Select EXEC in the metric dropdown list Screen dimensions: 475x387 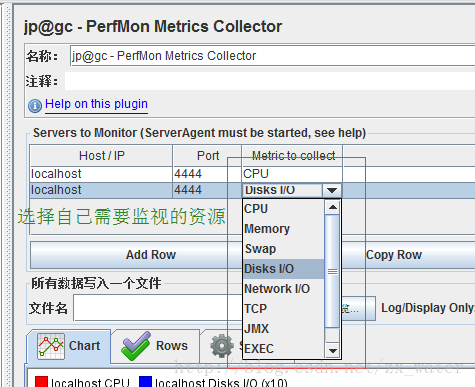pos(283,349)
